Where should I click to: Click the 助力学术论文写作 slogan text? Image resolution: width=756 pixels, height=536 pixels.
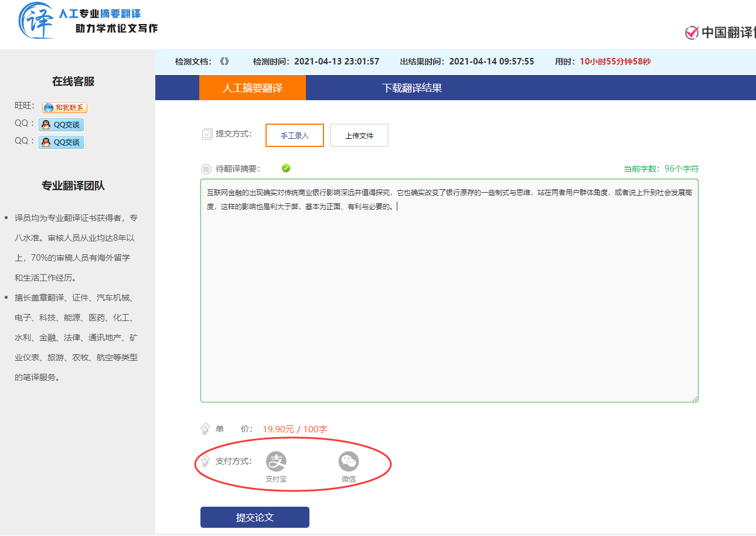coord(117,28)
